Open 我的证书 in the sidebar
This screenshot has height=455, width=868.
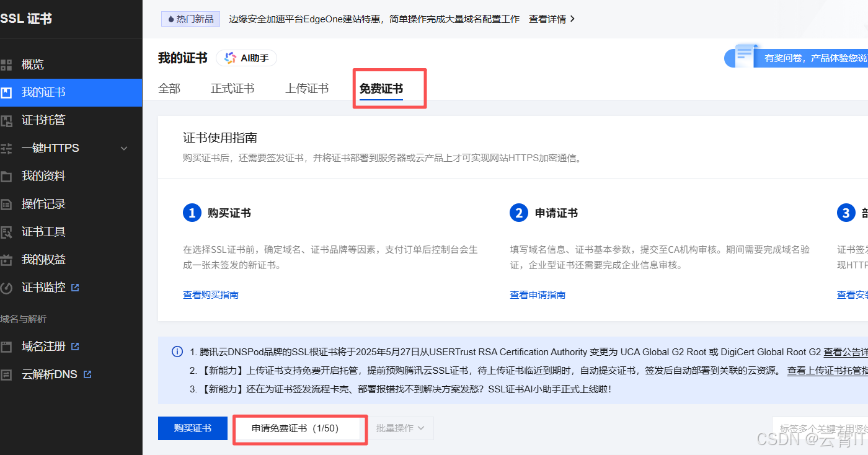coord(71,92)
